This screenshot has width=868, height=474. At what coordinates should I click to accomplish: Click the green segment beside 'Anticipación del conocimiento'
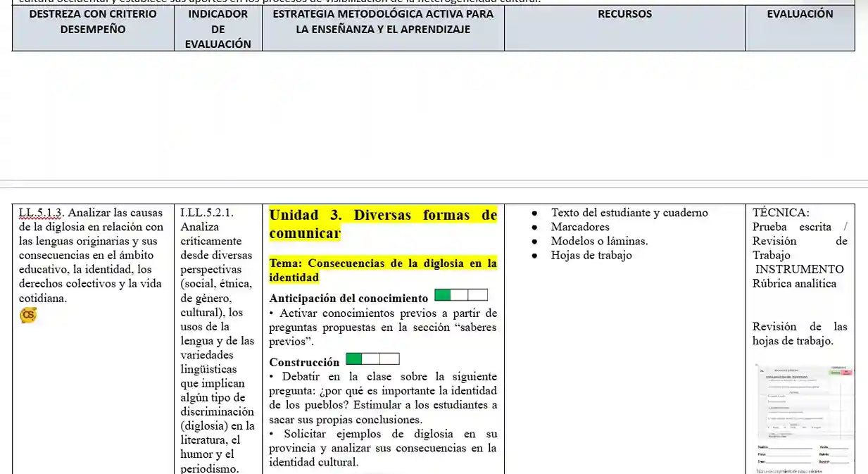pos(443,295)
